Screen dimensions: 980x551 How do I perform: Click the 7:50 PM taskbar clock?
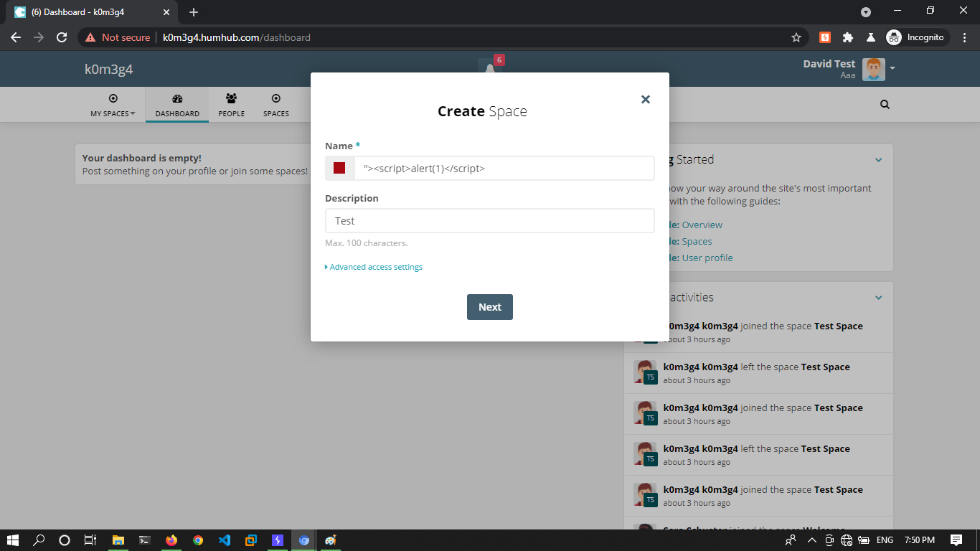click(x=920, y=540)
